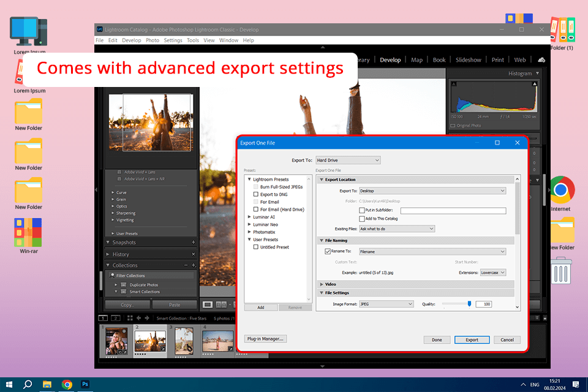Click Lightroom cloud sync icon

tap(541, 59)
